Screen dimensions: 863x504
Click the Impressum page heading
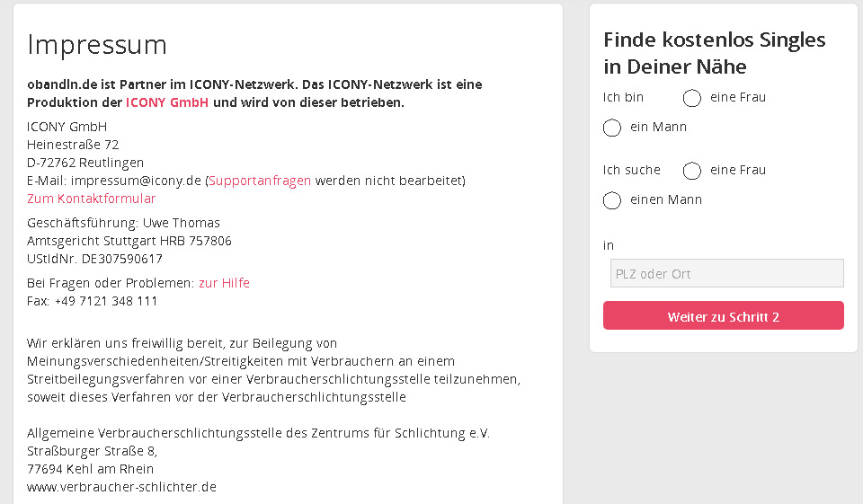97,45
